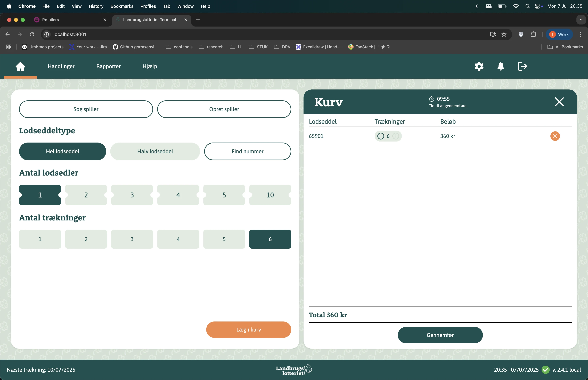Click the Læg i kurv button
Image resolution: width=588 pixels, height=380 pixels.
(248, 329)
